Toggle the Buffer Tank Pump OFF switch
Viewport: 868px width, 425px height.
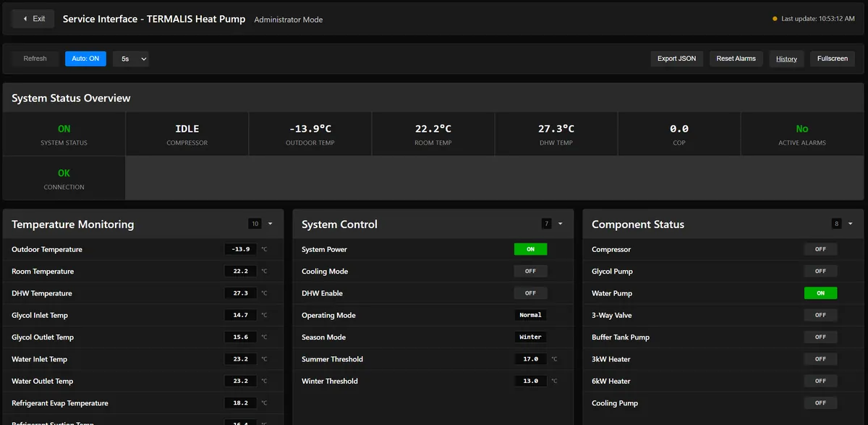[820, 337]
